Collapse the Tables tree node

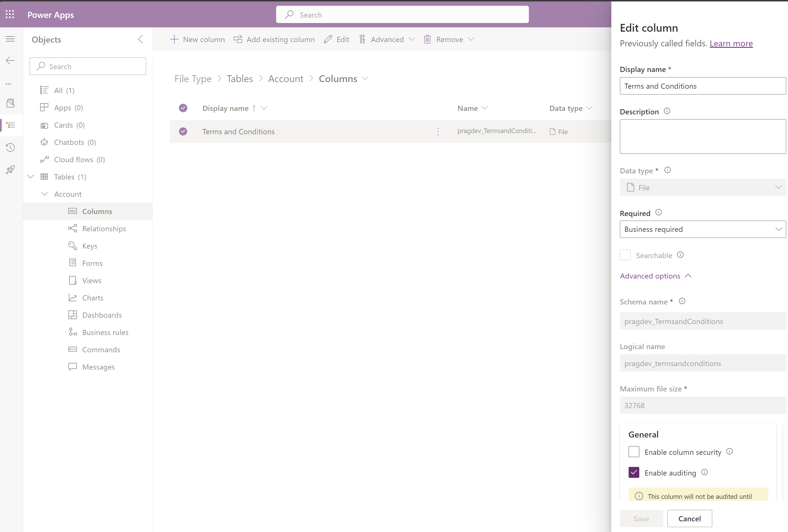(31, 177)
